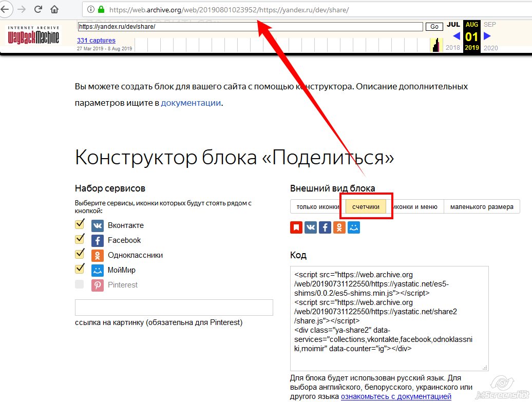Uncheck the Facebook checkbox

pyautogui.click(x=80, y=239)
